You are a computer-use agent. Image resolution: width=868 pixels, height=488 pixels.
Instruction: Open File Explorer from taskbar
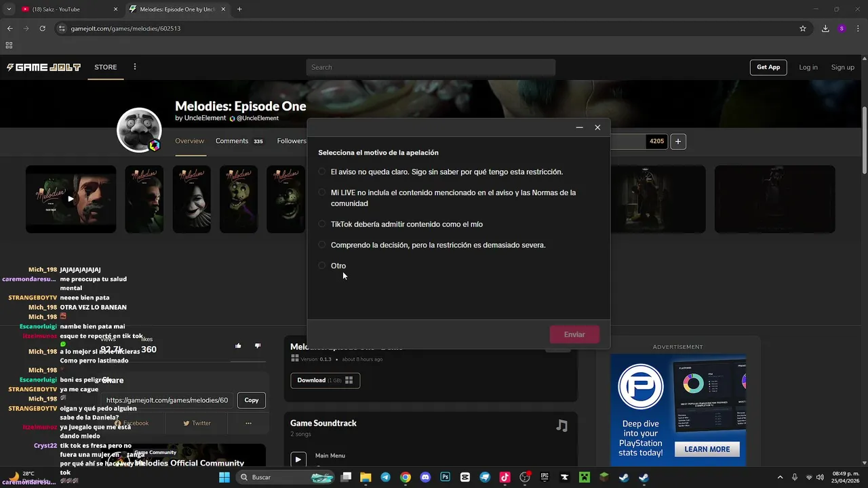[366, 477]
